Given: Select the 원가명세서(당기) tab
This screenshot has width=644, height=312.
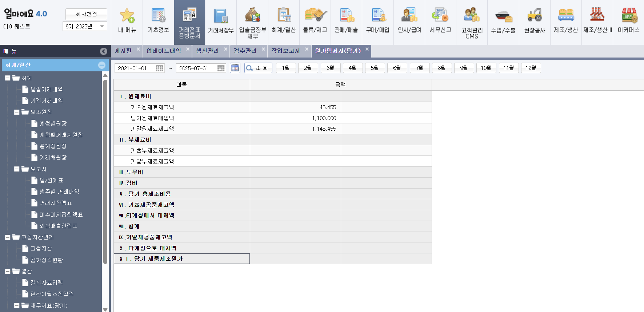Looking at the screenshot, I should (338, 51).
